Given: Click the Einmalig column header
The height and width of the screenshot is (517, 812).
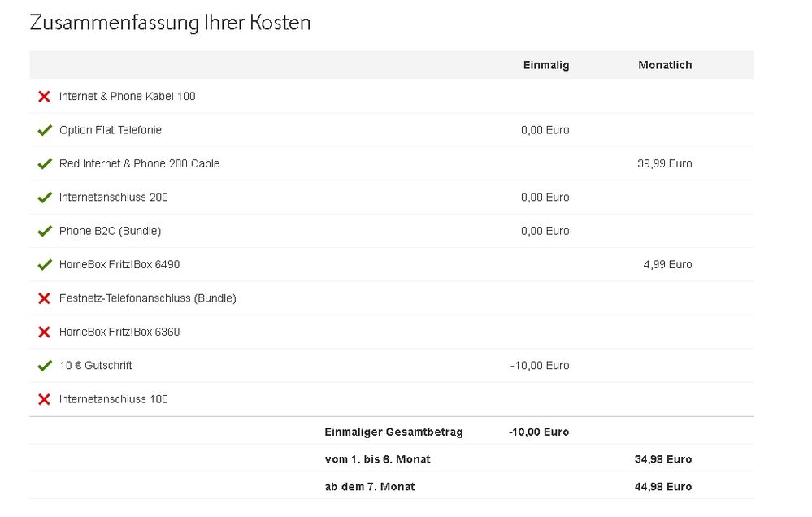Looking at the screenshot, I should tap(546, 65).
